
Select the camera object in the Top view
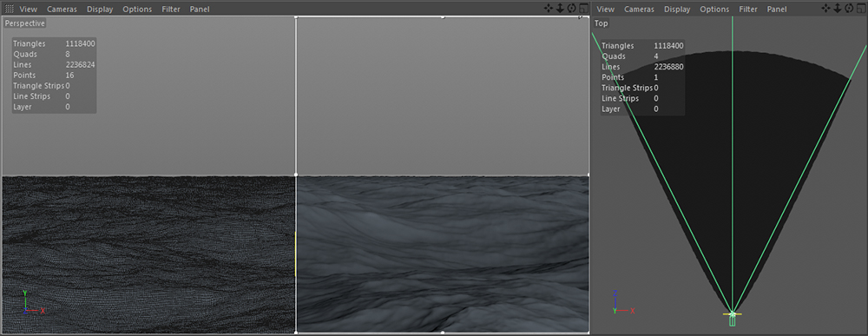click(x=733, y=320)
